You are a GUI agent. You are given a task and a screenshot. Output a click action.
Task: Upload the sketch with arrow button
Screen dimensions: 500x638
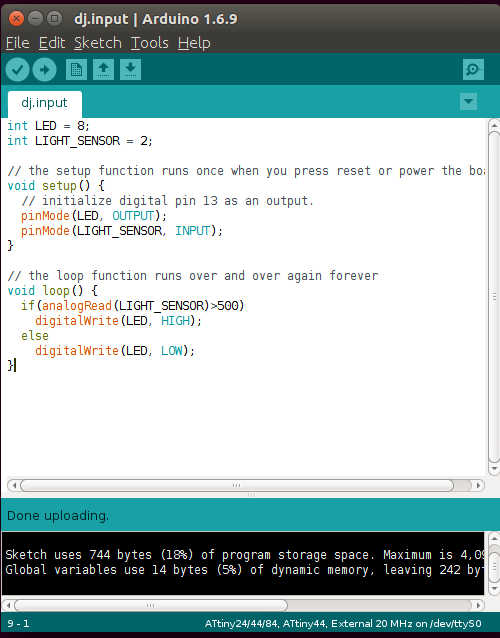[x=44, y=70]
